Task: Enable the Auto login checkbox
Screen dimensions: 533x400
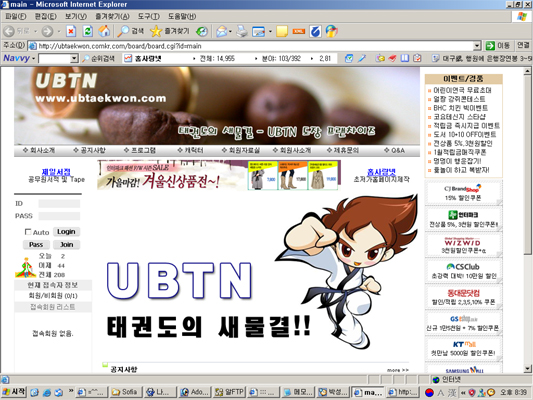Action: [x=28, y=232]
